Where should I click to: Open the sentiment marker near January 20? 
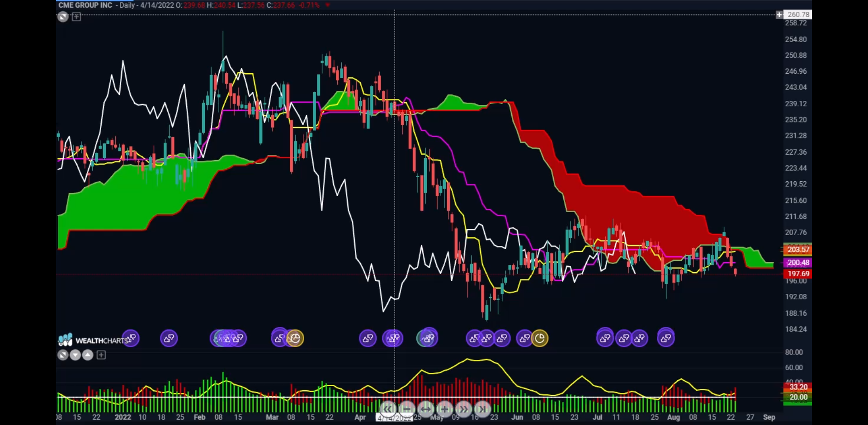169,338
